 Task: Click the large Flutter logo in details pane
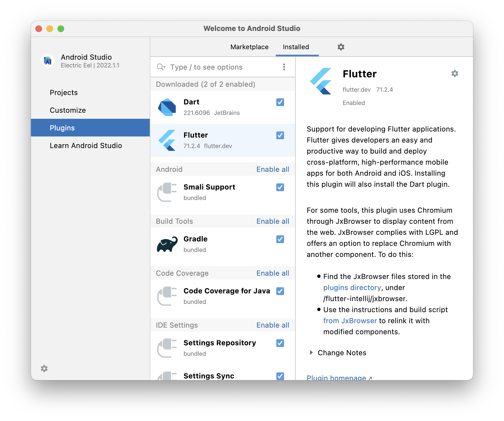pyautogui.click(x=321, y=81)
